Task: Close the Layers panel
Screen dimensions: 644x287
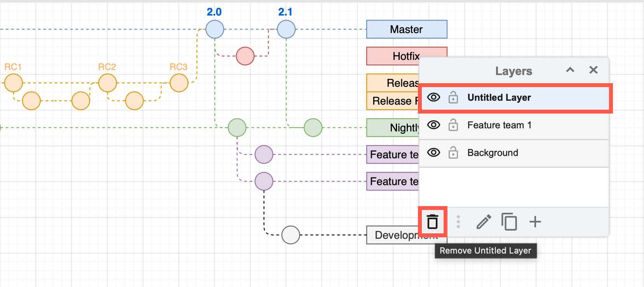Action: tap(593, 70)
